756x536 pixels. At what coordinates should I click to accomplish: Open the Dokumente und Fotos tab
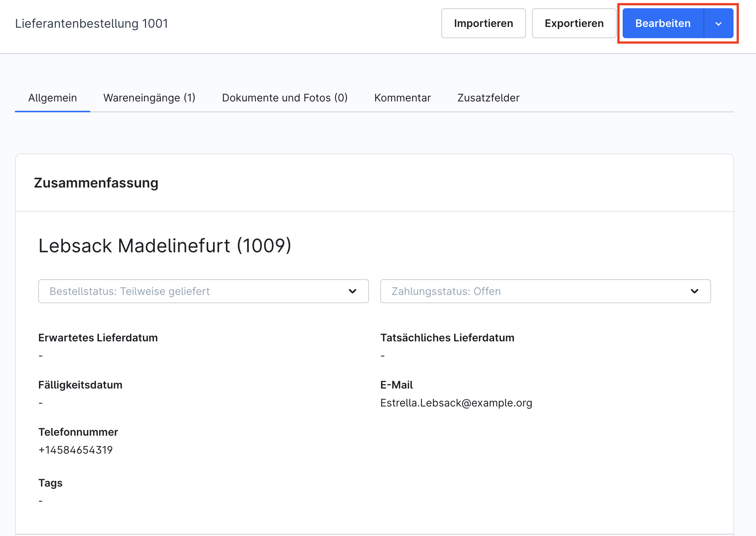tap(285, 98)
